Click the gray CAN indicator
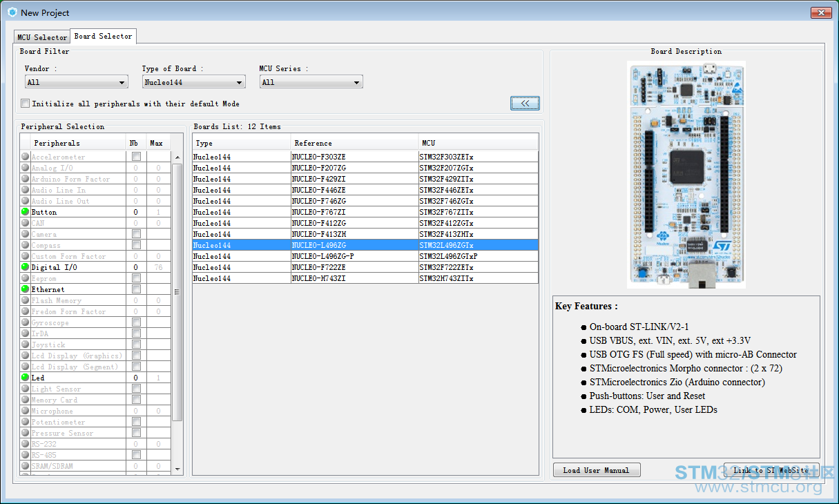 pyautogui.click(x=26, y=223)
